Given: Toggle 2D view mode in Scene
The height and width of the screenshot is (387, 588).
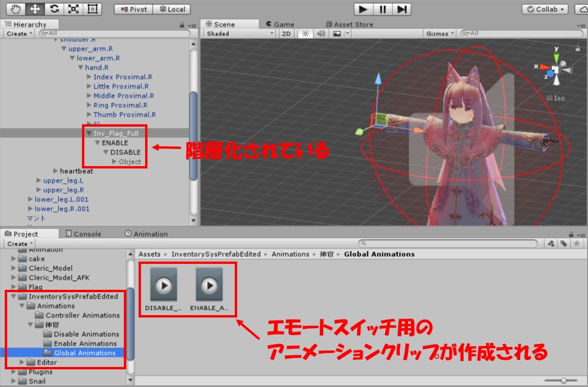Looking at the screenshot, I should [286, 34].
